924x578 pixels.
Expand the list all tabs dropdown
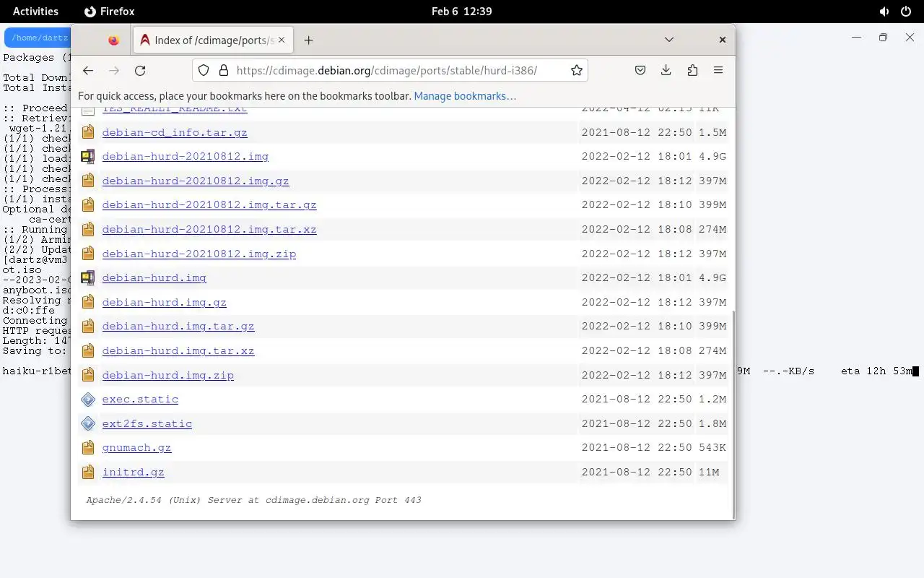pyautogui.click(x=669, y=40)
